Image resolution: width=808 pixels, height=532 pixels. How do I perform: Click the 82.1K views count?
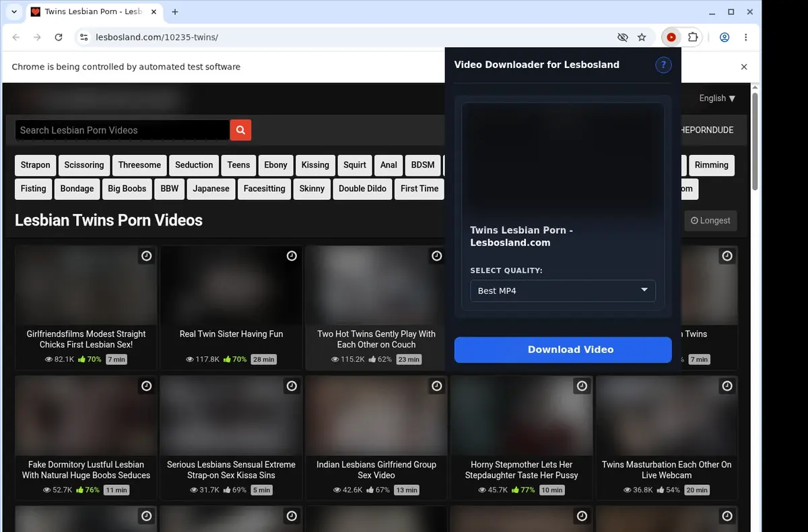(59, 360)
